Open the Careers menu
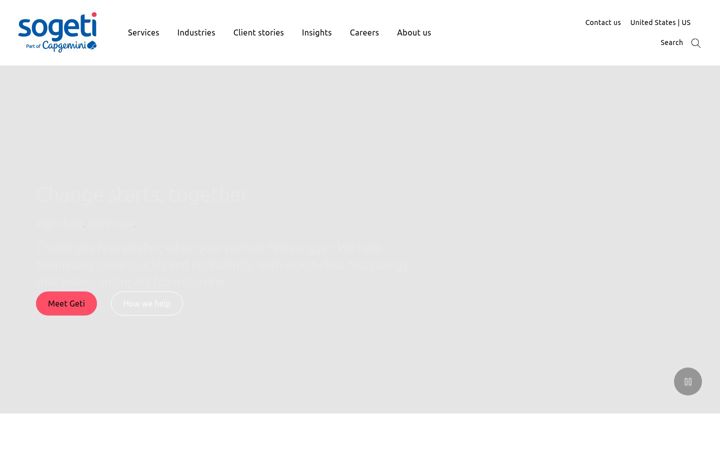Viewport: 720px width, 450px height. [x=364, y=33]
